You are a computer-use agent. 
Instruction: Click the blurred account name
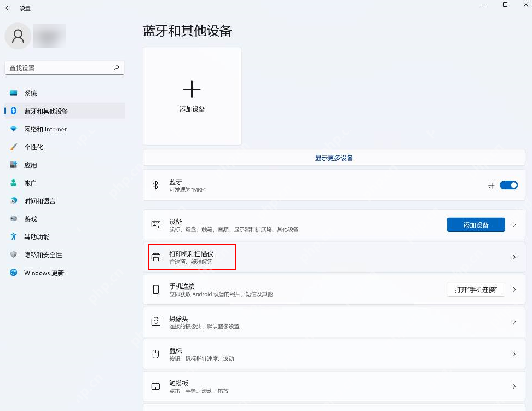tap(50, 36)
